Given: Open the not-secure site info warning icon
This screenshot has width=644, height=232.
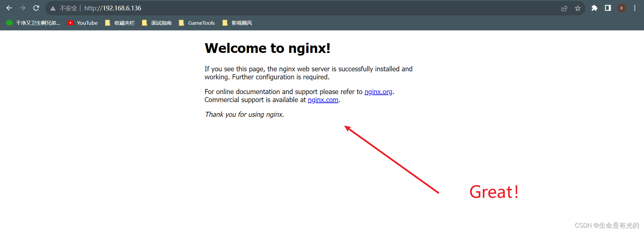Looking at the screenshot, I should [x=53, y=8].
